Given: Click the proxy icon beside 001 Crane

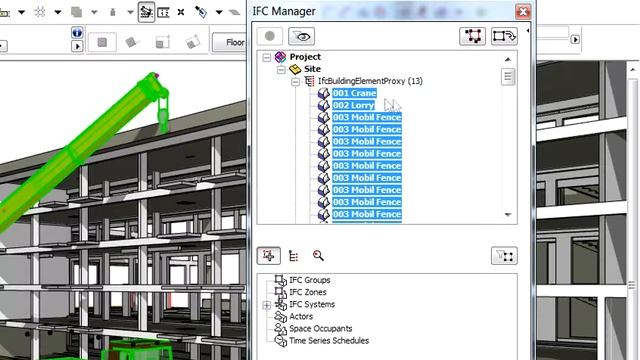Looking at the screenshot, I should pos(324,93).
